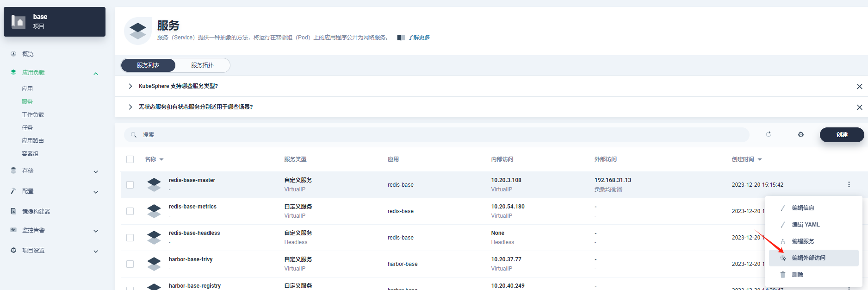Expand the 无状态服务和有状态服务 question
Viewport: 868px width, 290px height.
(130, 107)
